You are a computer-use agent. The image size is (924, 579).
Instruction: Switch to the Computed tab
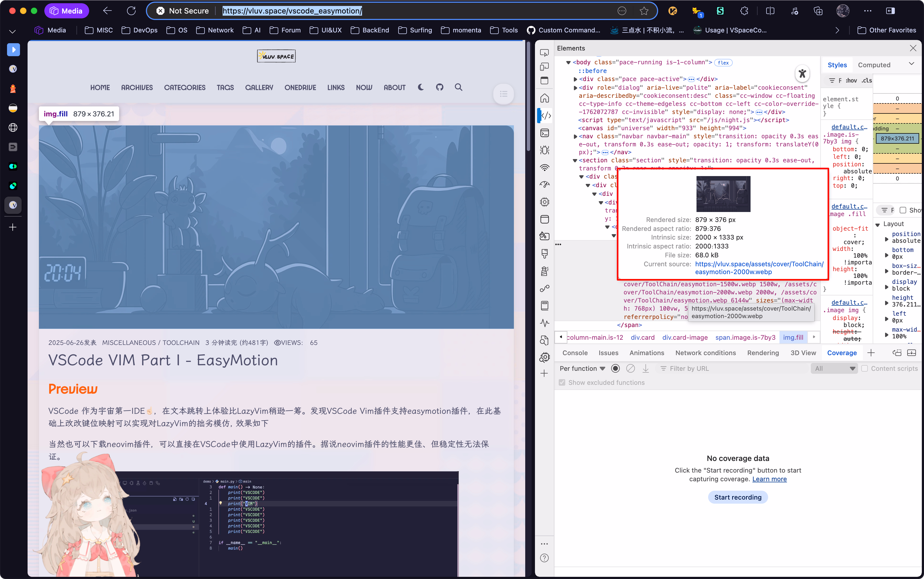(874, 65)
